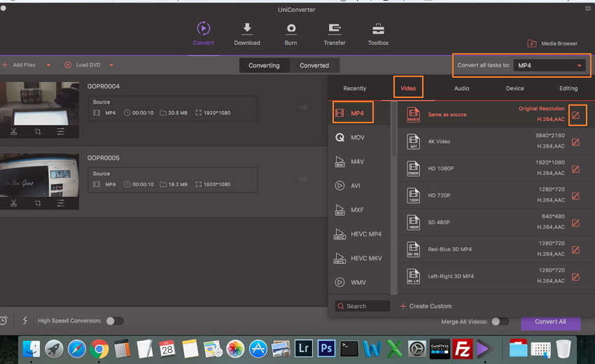Choose HEVC MKV in the format list
Image resolution: width=595 pixels, height=364 pixels.
click(x=359, y=258)
